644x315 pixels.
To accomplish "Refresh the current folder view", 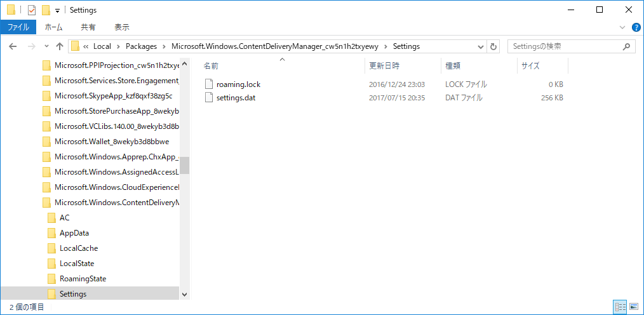I will point(493,46).
